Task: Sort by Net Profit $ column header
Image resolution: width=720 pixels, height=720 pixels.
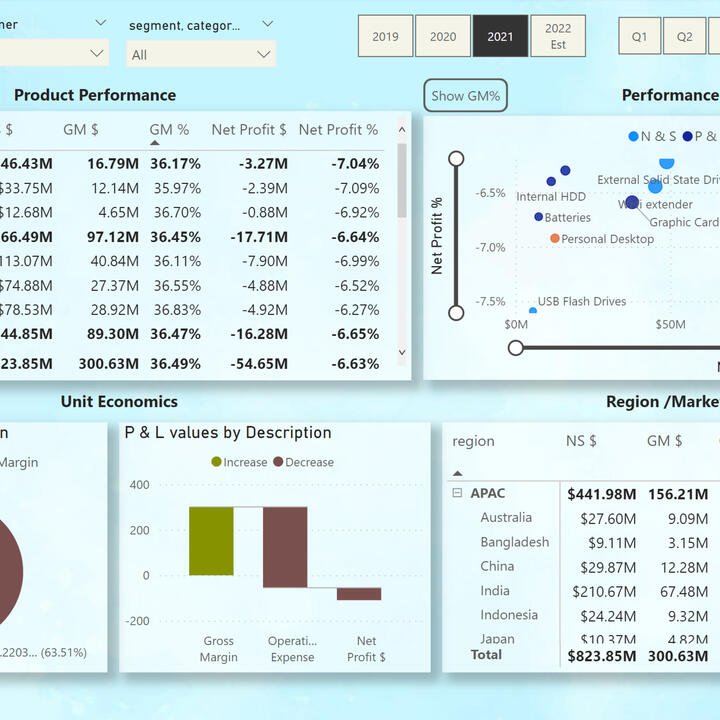Action: point(249,130)
